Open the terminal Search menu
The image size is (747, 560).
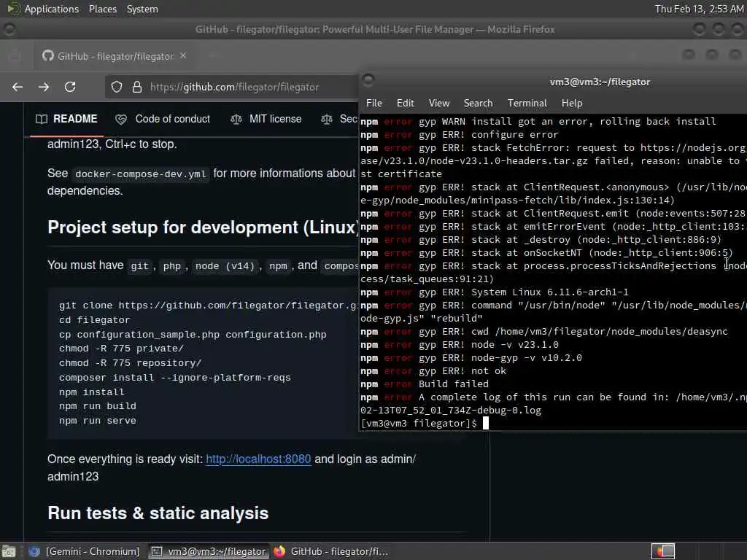pos(479,103)
